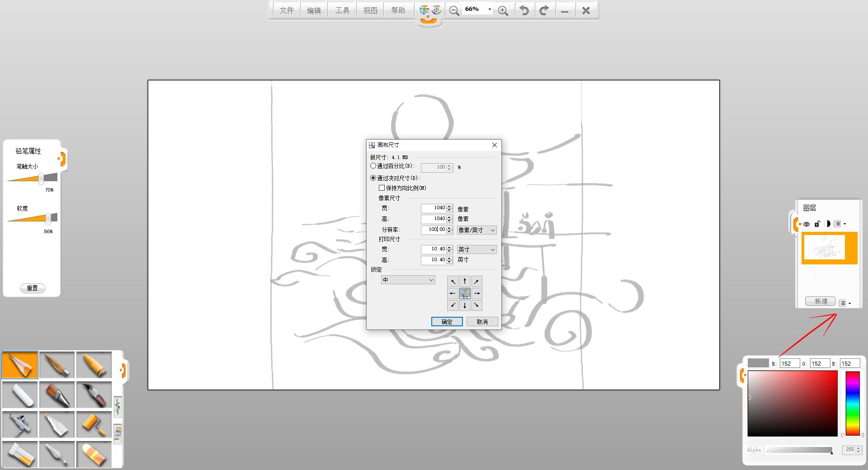The height and width of the screenshot is (470, 868).
Task: Open the 工具 menu
Action: point(342,10)
